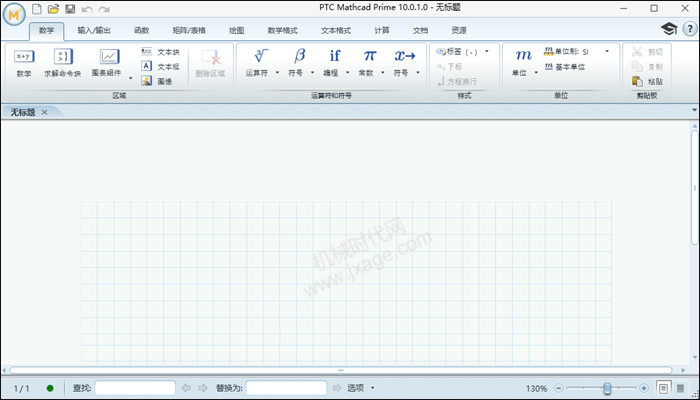Switch to the 计算 ribbon tab
The height and width of the screenshot is (400, 700).
click(x=382, y=30)
